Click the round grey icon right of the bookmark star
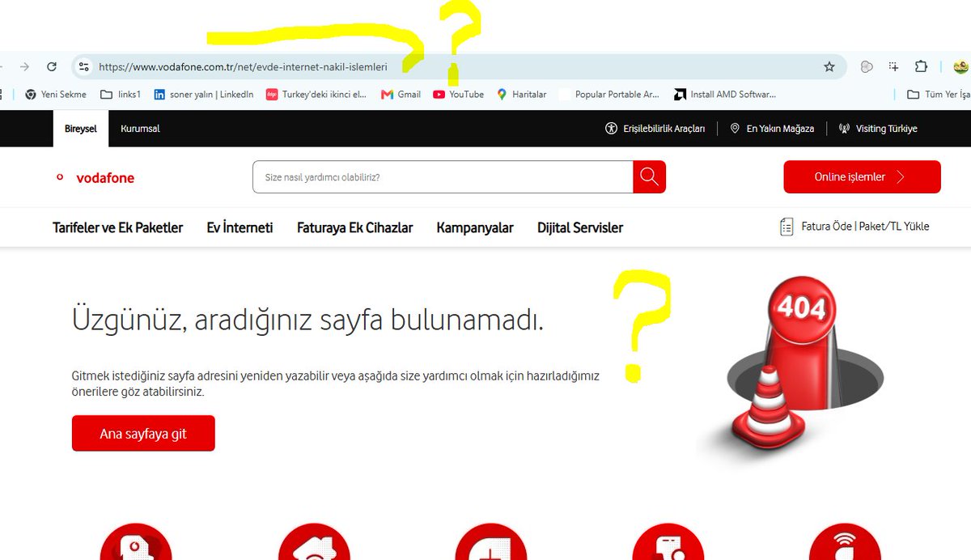Viewport: 971px width, 560px height. point(867,67)
